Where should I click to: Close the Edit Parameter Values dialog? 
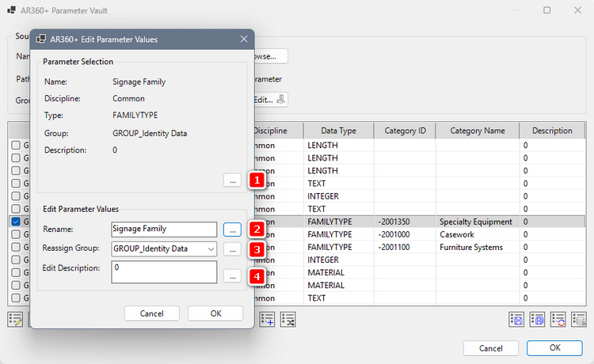pos(243,39)
